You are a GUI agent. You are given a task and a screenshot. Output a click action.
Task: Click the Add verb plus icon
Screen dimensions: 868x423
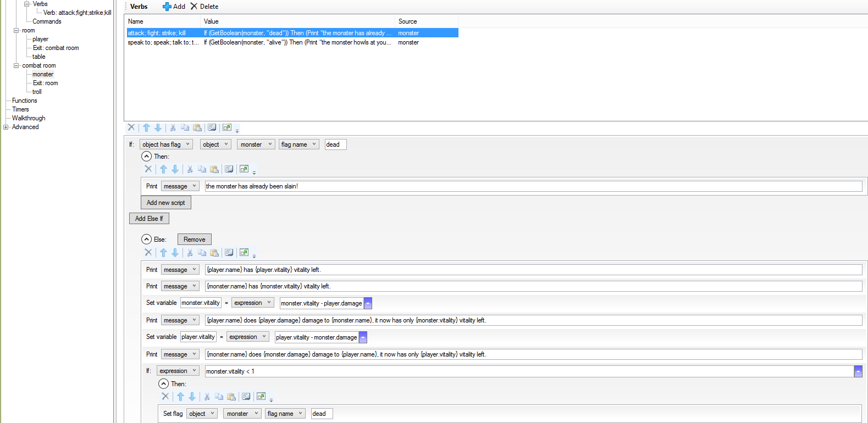tap(167, 7)
